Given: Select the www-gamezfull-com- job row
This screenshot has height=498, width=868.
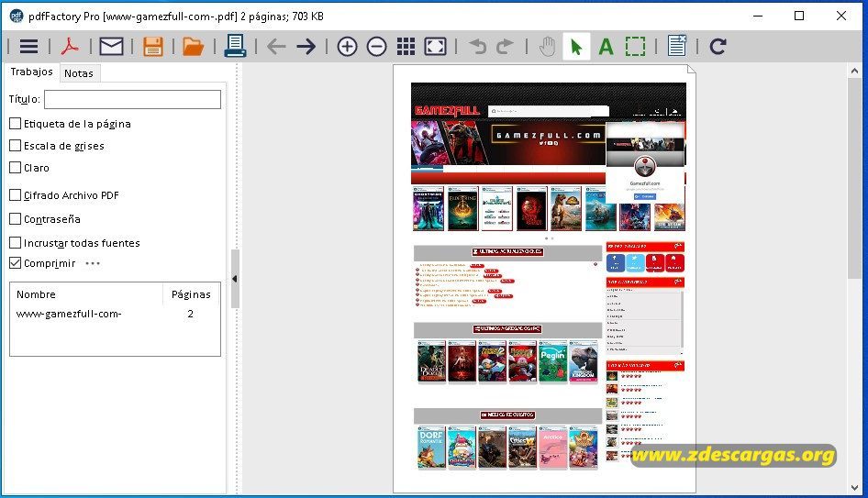Looking at the screenshot, I should pos(115,314).
